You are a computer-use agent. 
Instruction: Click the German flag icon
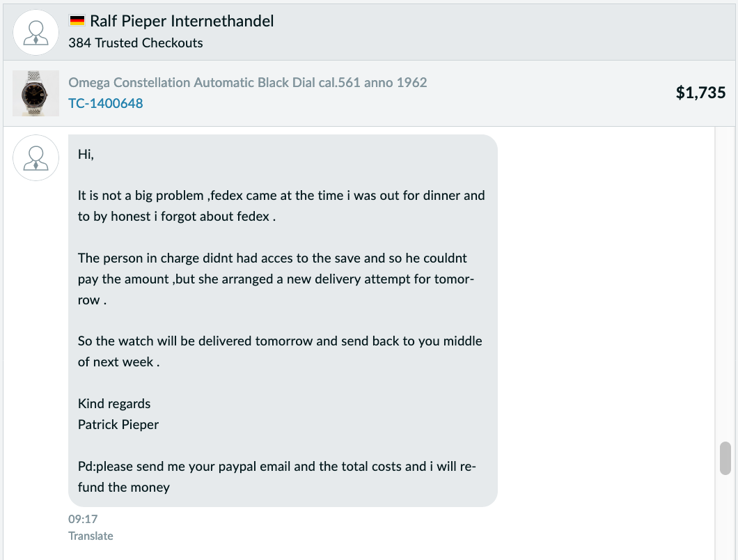tap(77, 21)
